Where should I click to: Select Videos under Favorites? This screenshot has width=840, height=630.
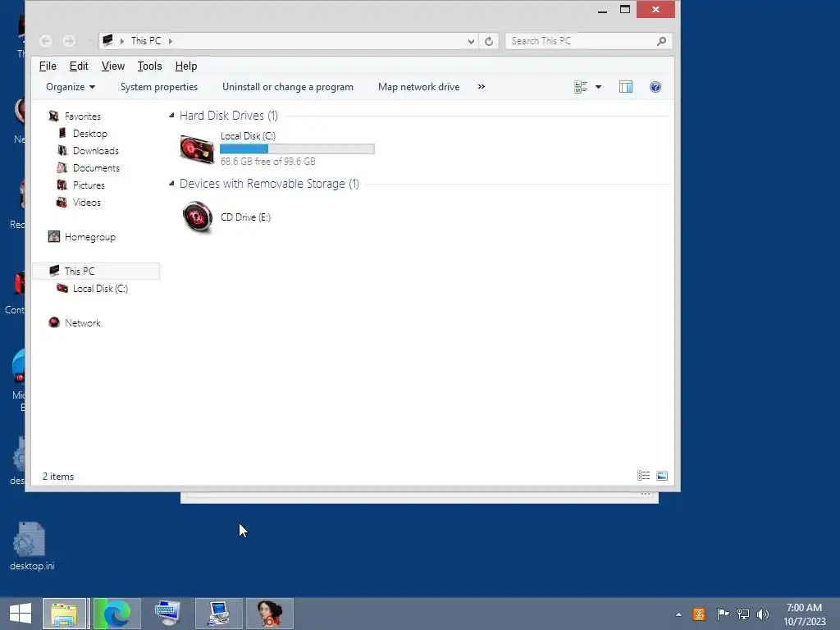[x=87, y=202]
